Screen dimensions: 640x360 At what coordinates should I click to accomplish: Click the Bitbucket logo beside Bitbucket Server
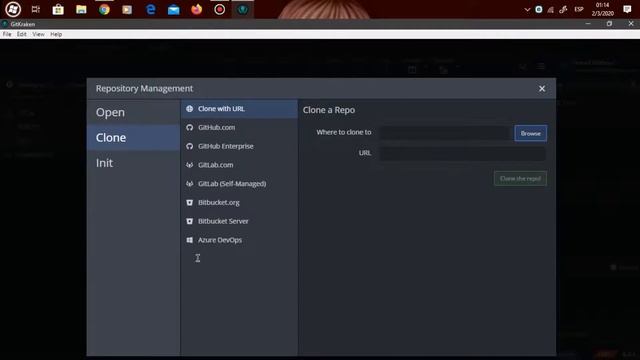pyautogui.click(x=189, y=221)
